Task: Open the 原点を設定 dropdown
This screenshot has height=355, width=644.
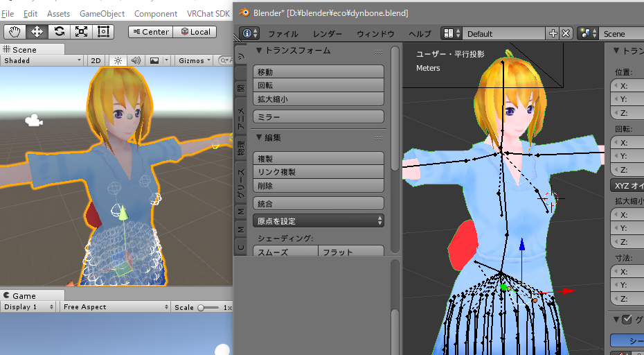Action: tap(319, 221)
